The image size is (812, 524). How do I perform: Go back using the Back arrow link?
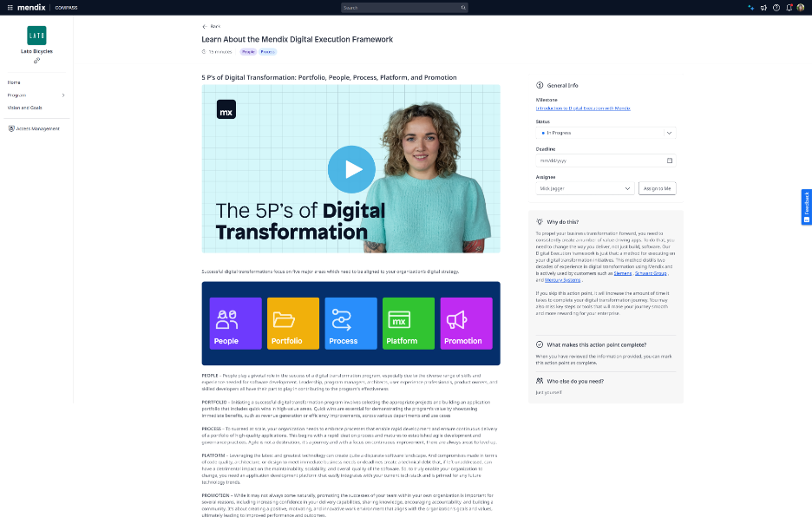(x=211, y=27)
